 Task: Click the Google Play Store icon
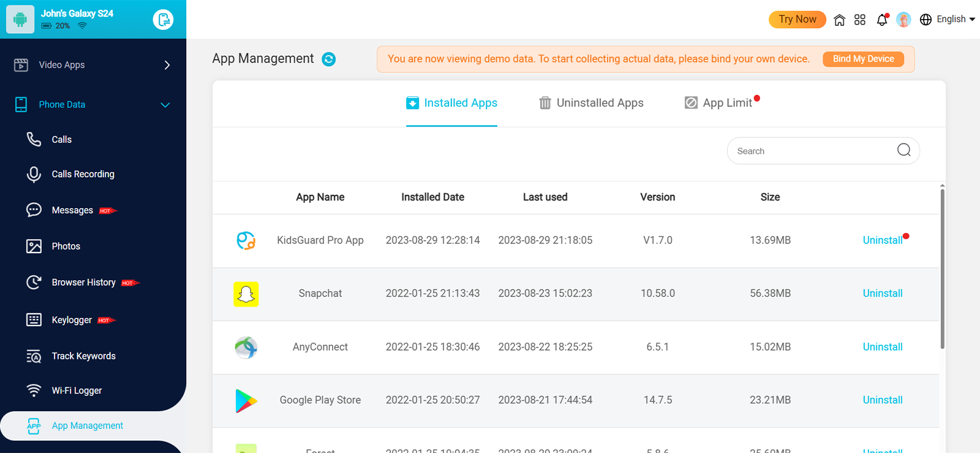click(246, 401)
